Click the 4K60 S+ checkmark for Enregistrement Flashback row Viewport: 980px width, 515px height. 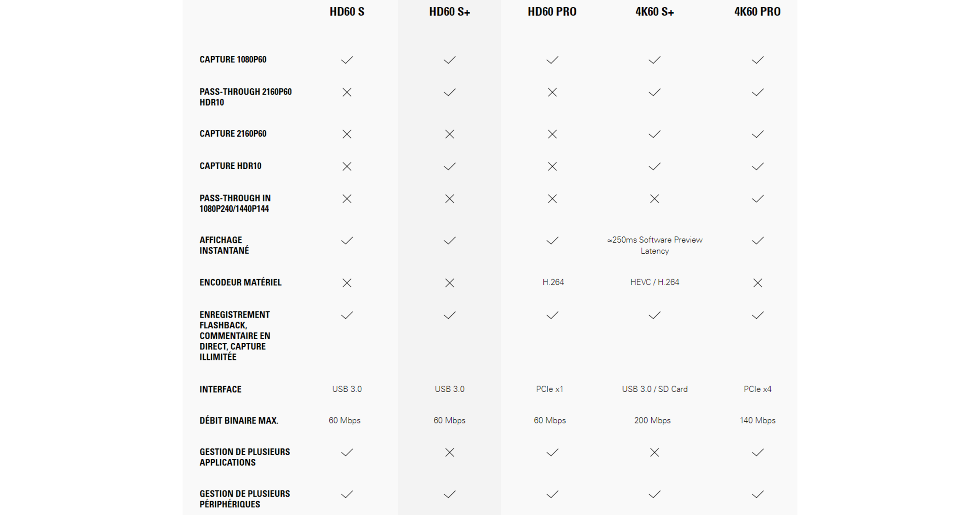(655, 315)
